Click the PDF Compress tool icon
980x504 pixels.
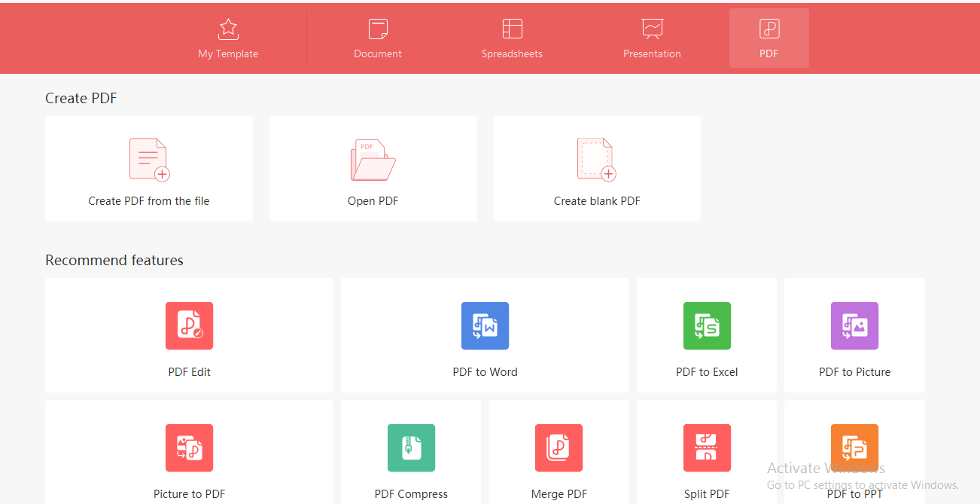point(410,448)
